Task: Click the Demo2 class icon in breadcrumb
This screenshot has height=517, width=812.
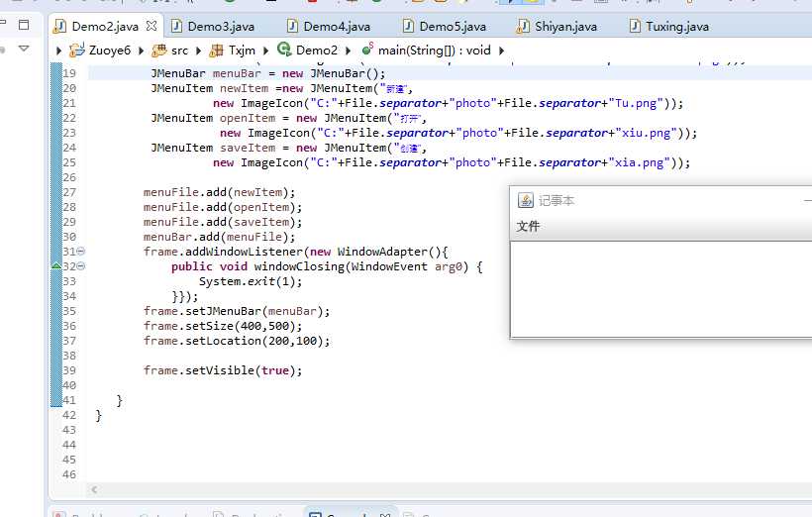Action: point(284,50)
